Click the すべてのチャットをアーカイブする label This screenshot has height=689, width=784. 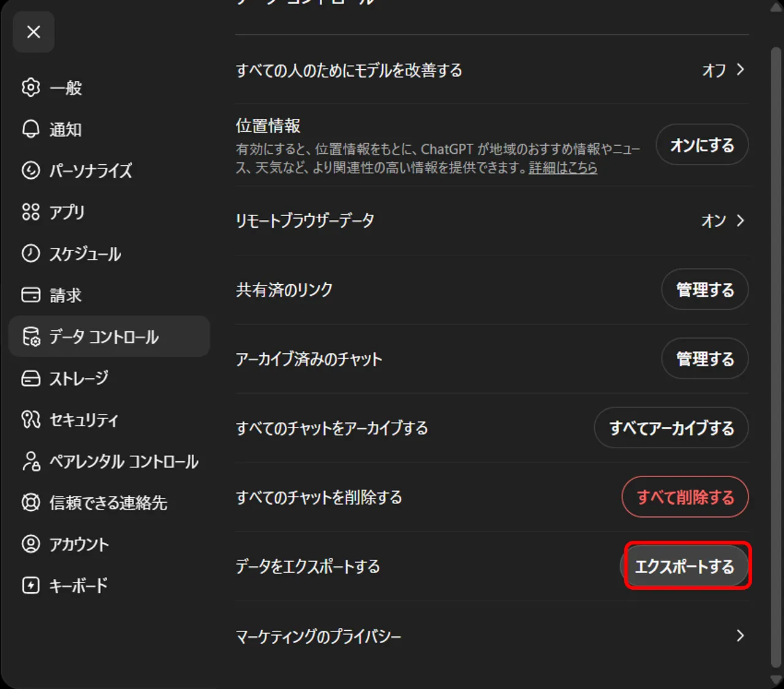click(332, 428)
